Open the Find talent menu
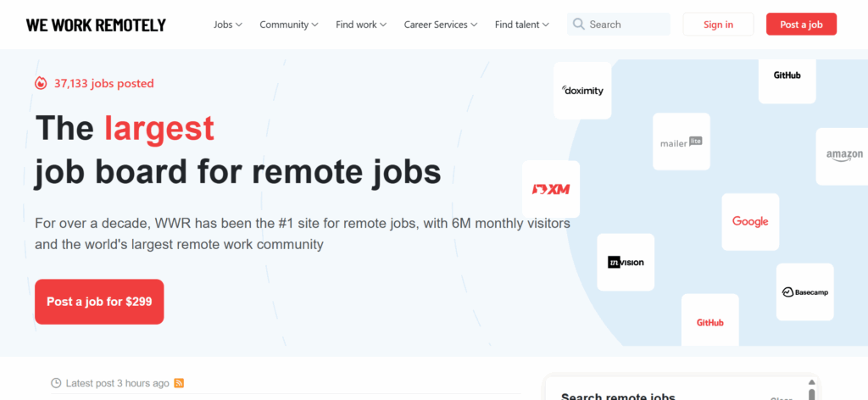The image size is (868, 400). coord(521,25)
